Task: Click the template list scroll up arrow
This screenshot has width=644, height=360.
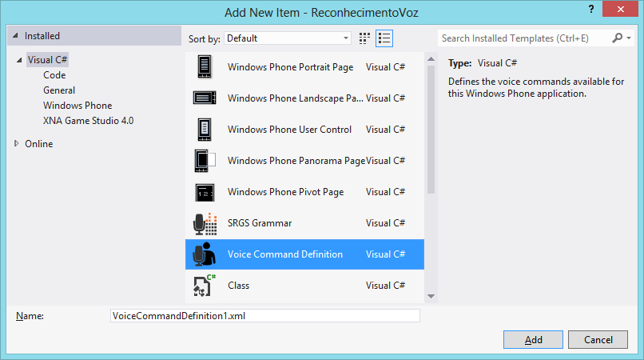Action: tap(431, 59)
